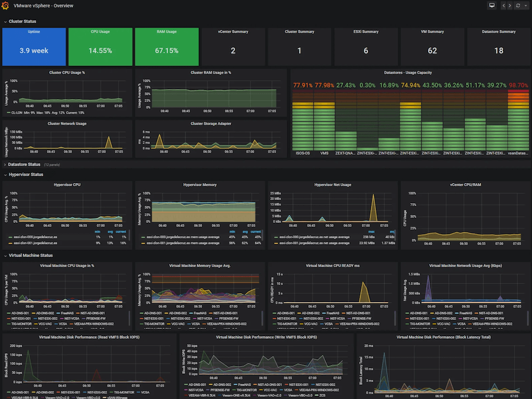Open the auto-refresh interval dropdown
The height and width of the screenshot is (399, 532).
click(x=526, y=5)
